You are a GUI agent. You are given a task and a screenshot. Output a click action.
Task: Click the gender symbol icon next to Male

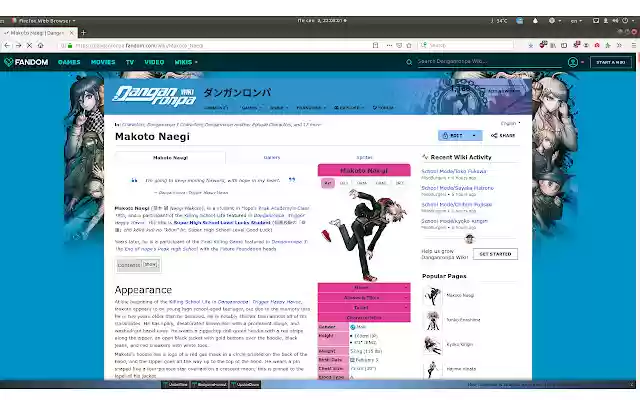[353, 327]
